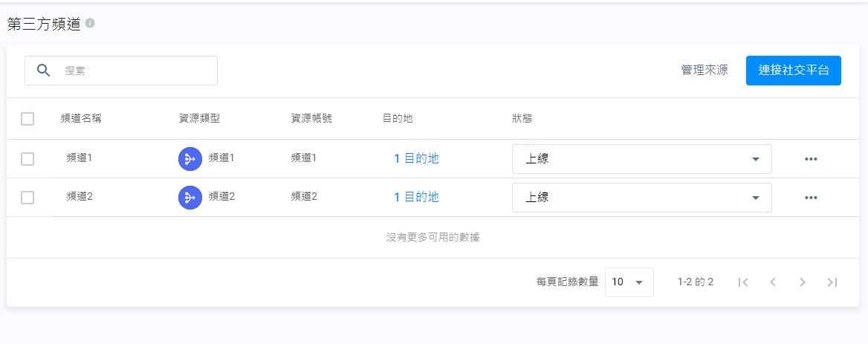Toggle the select-all header checkbox

click(27, 119)
